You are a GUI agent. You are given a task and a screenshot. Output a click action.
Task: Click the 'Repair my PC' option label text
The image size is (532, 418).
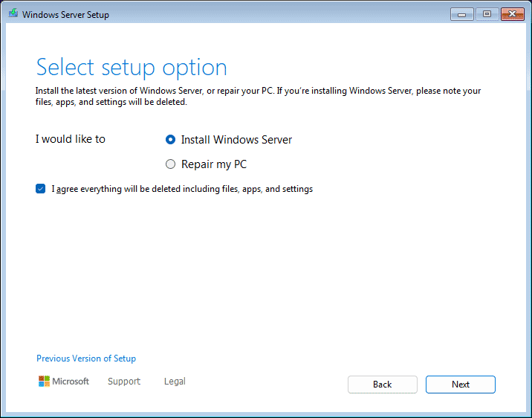coord(214,164)
